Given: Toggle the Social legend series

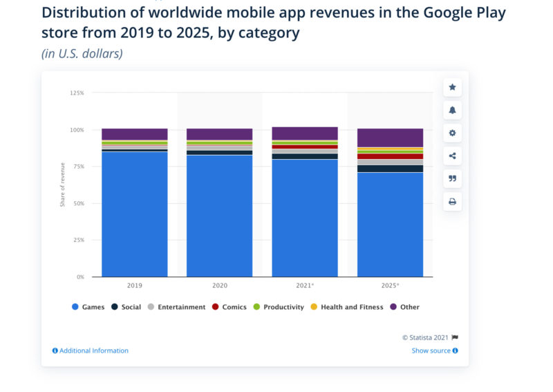Looking at the screenshot, I should pos(126,307).
